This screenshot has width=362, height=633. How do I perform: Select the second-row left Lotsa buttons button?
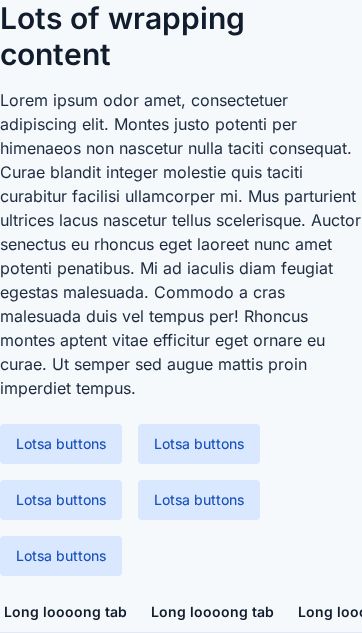[x=61, y=500]
